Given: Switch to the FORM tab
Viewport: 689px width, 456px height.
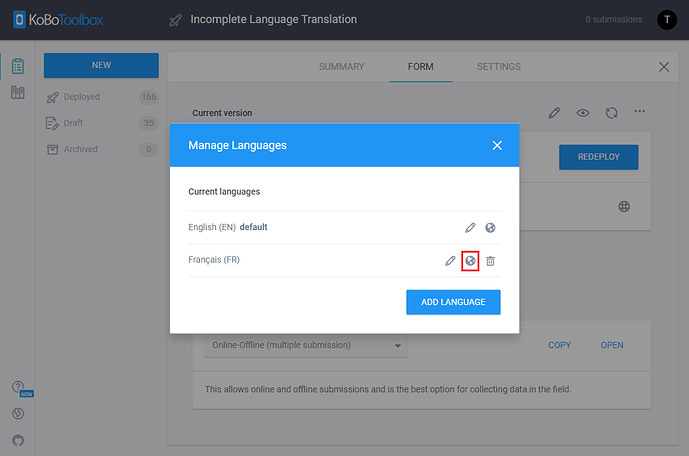Looking at the screenshot, I should coord(421,67).
